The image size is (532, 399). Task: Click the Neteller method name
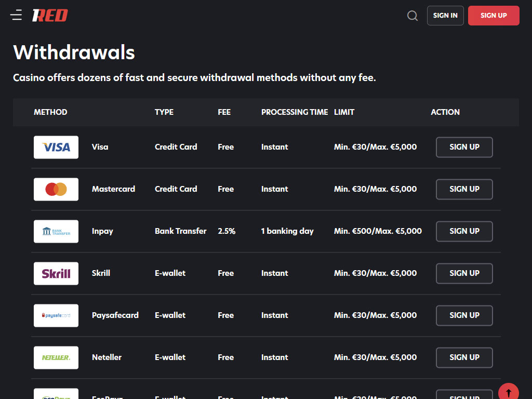[107, 357]
